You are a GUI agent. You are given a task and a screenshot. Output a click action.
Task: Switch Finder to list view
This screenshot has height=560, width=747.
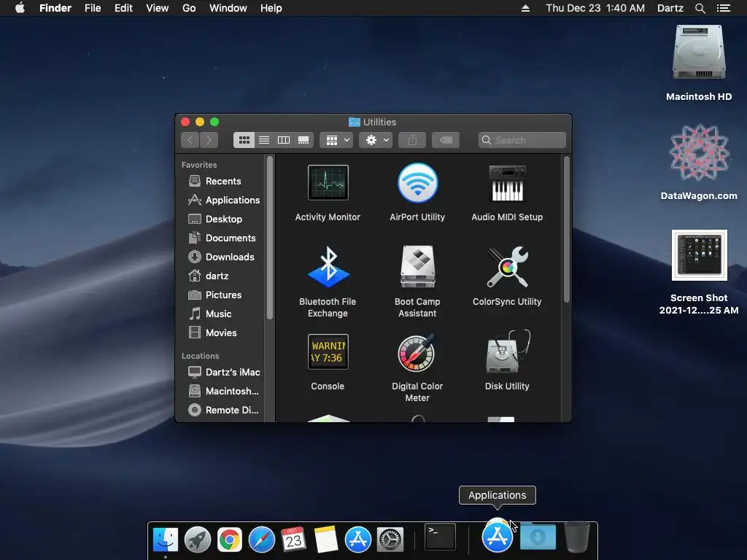click(264, 140)
